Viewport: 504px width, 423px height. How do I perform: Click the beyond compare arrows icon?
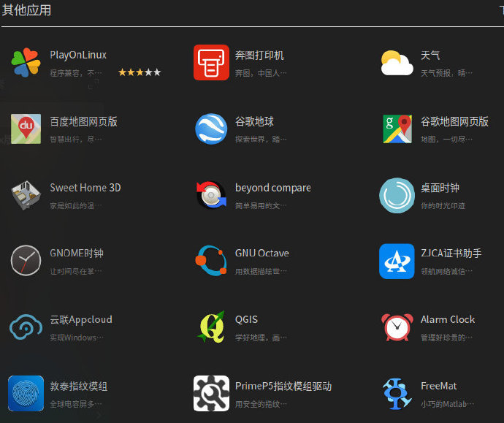pos(211,195)
